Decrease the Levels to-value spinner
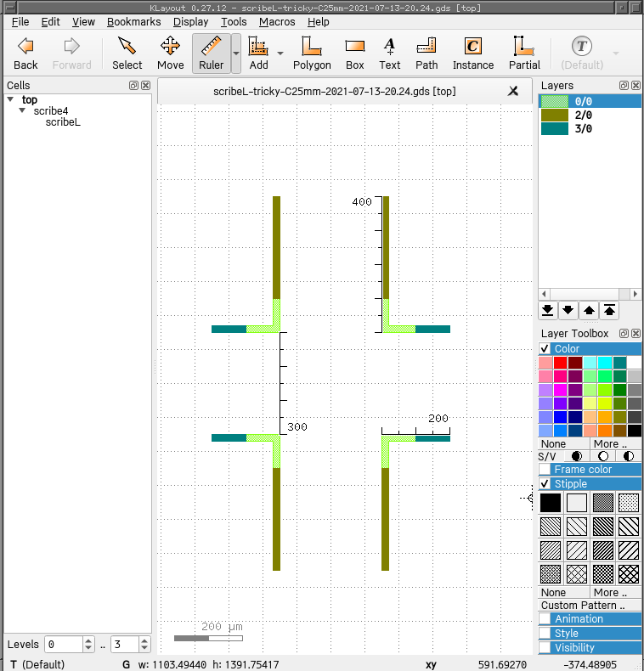644x671 pixels. point(144,647)
